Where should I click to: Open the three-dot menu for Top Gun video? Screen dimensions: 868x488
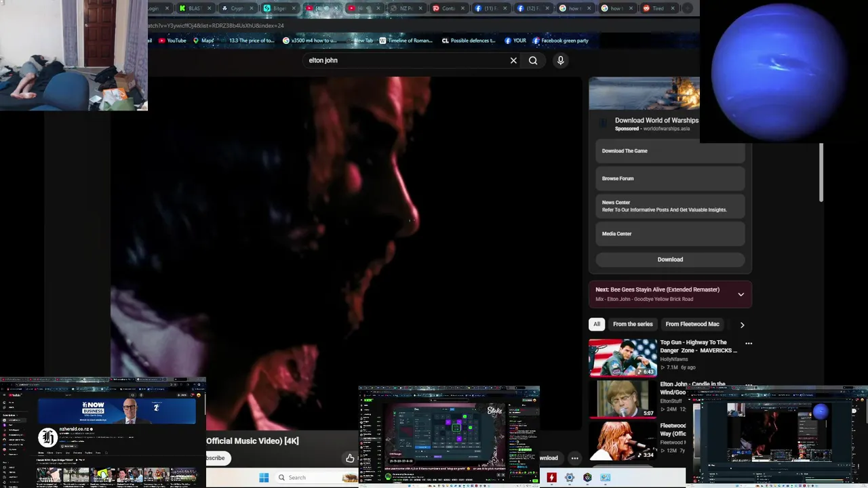tap(749, 344)
